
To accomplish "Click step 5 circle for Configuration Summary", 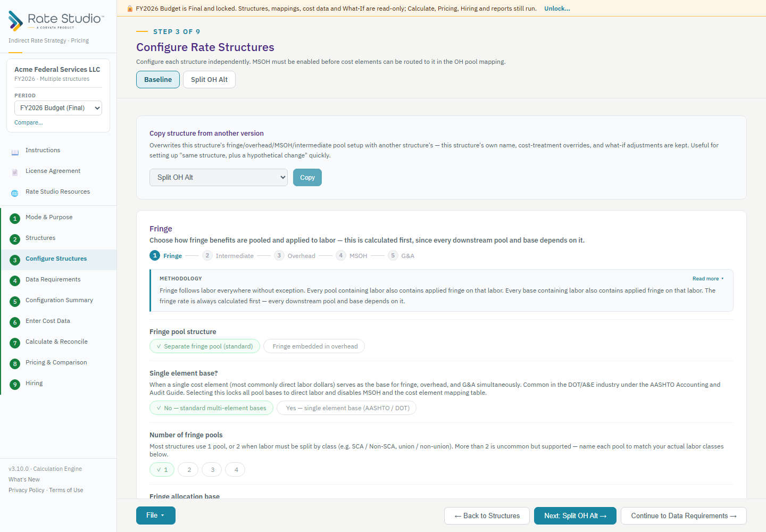I will [15, 302].
